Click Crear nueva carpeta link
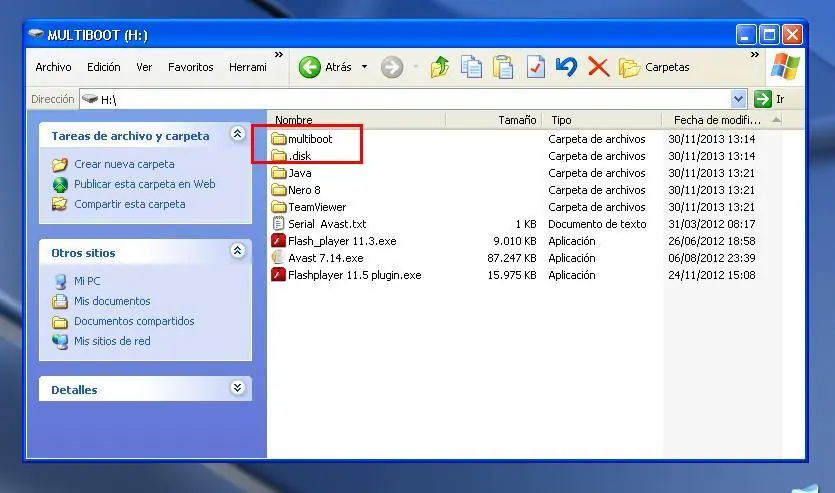This screenshot has height=493, width=835. [124, 164]
